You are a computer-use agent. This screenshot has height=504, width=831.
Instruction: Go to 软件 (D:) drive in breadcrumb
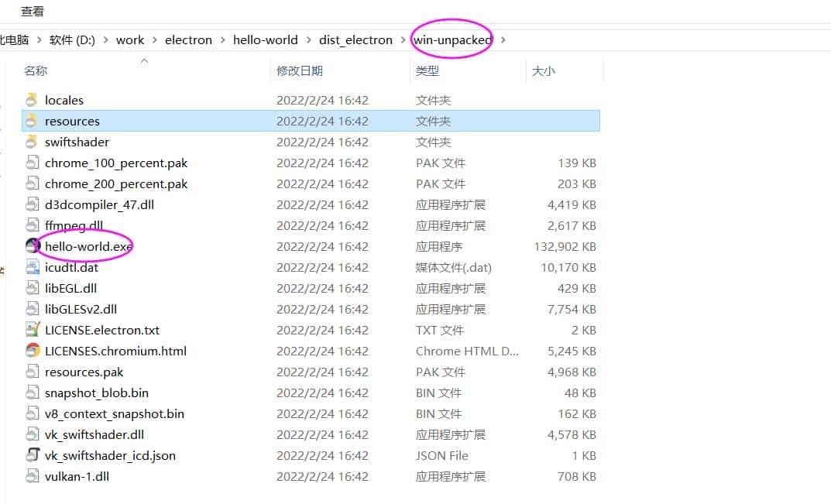pyautogui.click(x=72, y=40)
